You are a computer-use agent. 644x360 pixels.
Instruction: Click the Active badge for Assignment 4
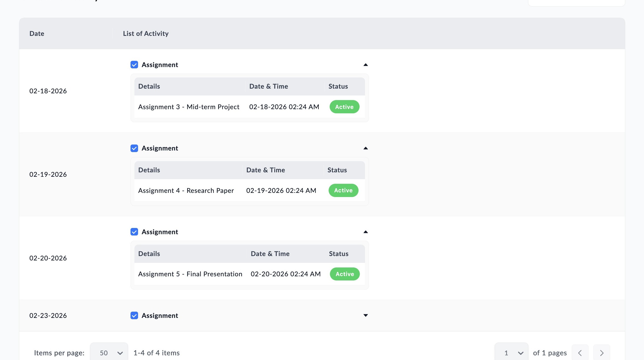(x=343, y=191)
